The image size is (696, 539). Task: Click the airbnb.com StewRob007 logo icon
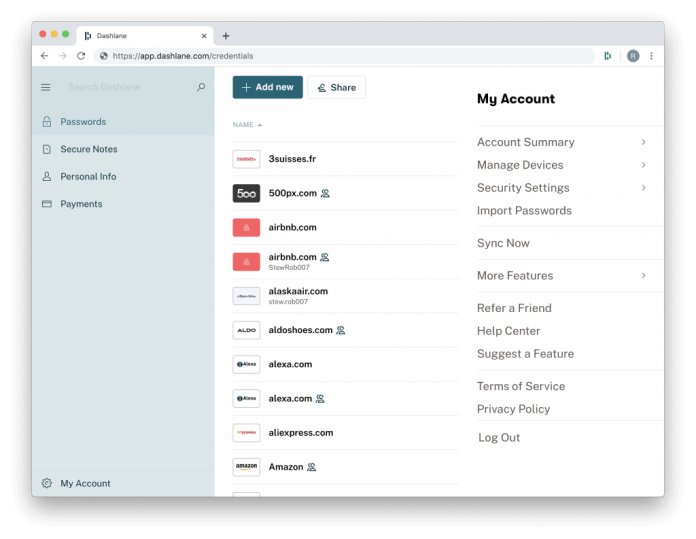(x=246, y=262)
